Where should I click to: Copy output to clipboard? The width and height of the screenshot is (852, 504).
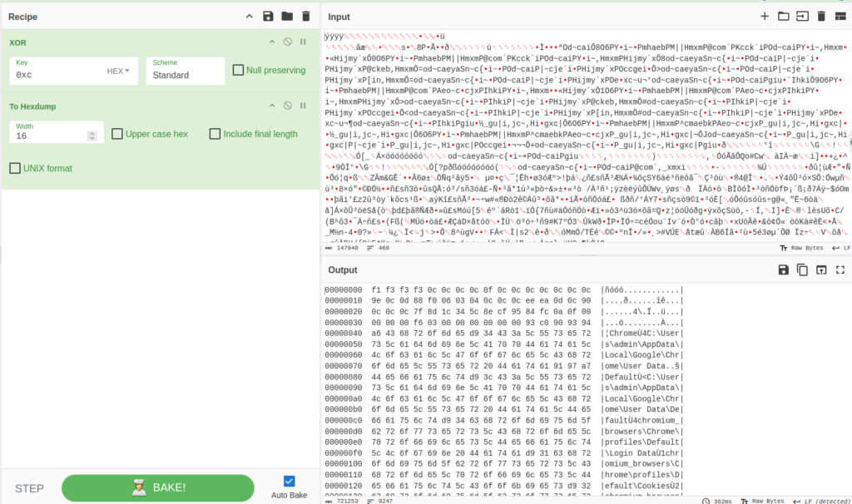[x=802, y=269]
